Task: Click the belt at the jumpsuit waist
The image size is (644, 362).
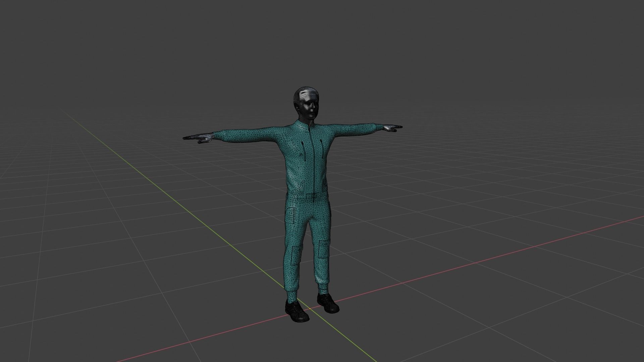Action: pyautogui.click(x=309, y=196)
